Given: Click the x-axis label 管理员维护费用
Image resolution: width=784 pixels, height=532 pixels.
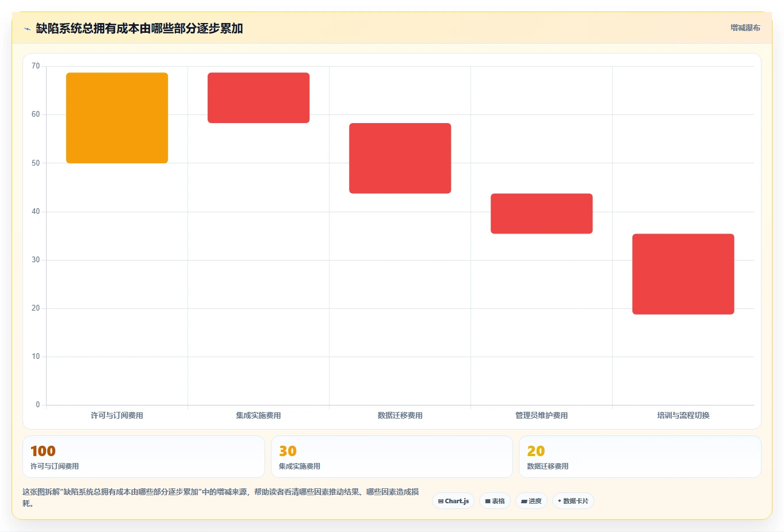Looking at the screenshot, I should [541, 415].
